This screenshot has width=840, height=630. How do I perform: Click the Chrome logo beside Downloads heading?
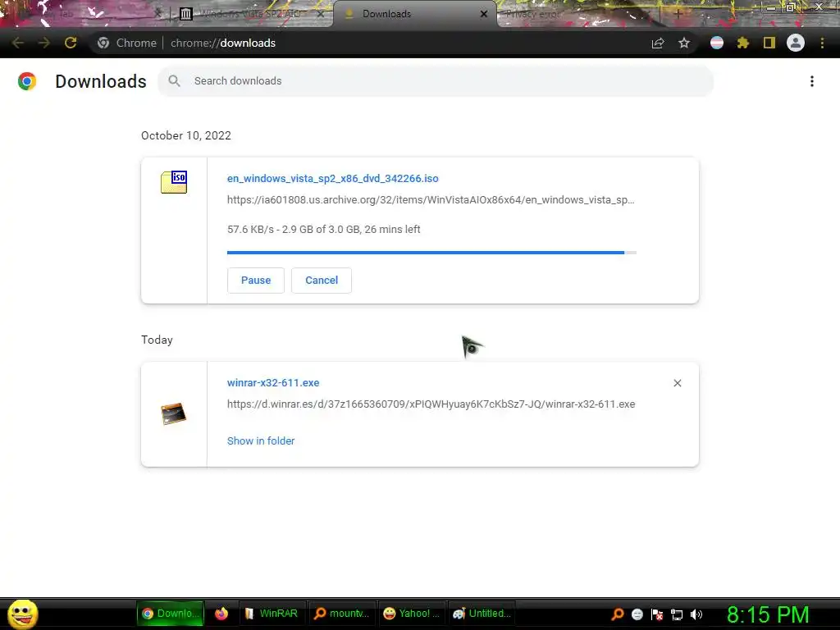coord(27,81)
